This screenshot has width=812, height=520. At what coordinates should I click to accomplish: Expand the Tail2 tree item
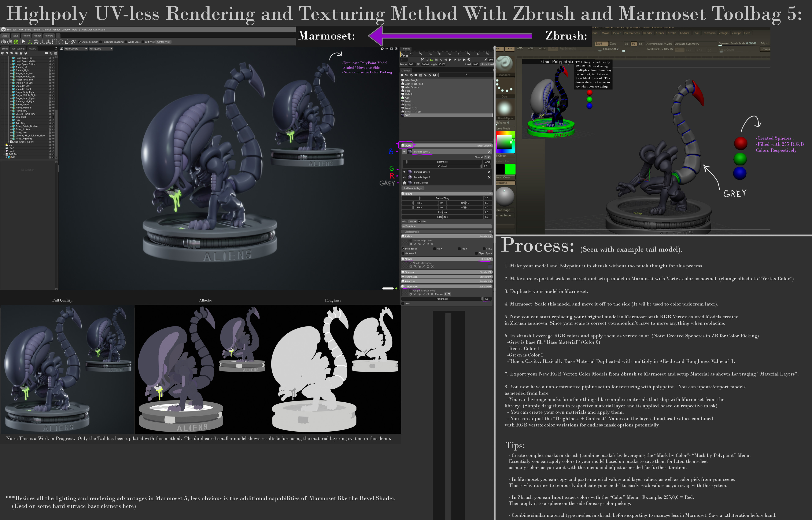click(6, 157)
